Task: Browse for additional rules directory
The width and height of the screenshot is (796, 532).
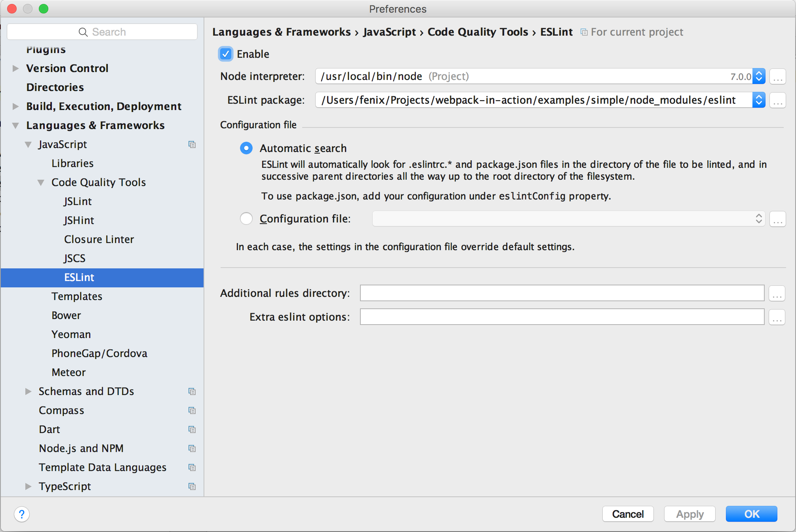Action: coord(777,293)
